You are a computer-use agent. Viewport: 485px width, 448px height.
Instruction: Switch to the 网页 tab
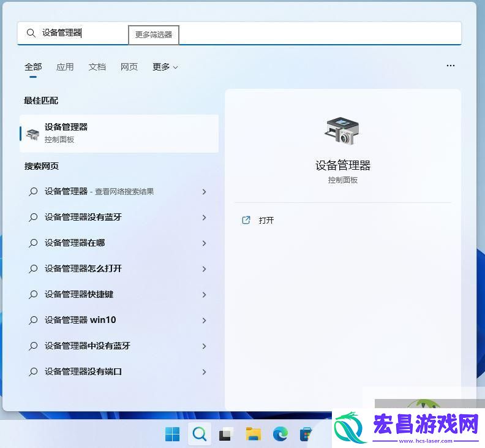coord(129,67)
